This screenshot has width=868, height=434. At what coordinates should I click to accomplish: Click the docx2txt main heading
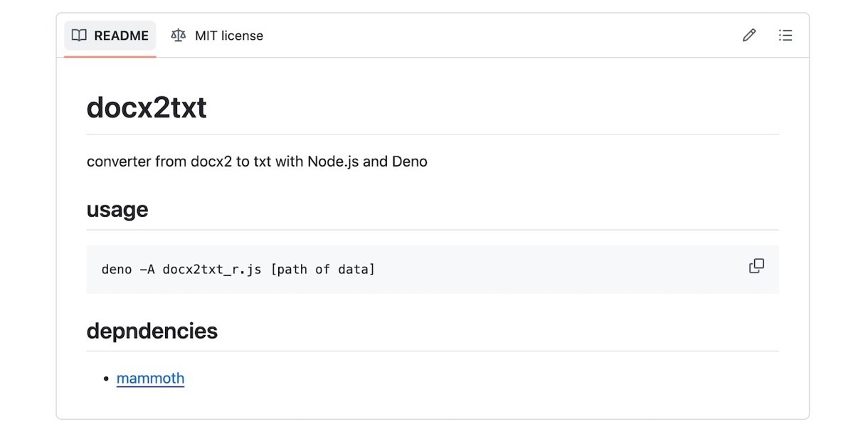(147, 107)
